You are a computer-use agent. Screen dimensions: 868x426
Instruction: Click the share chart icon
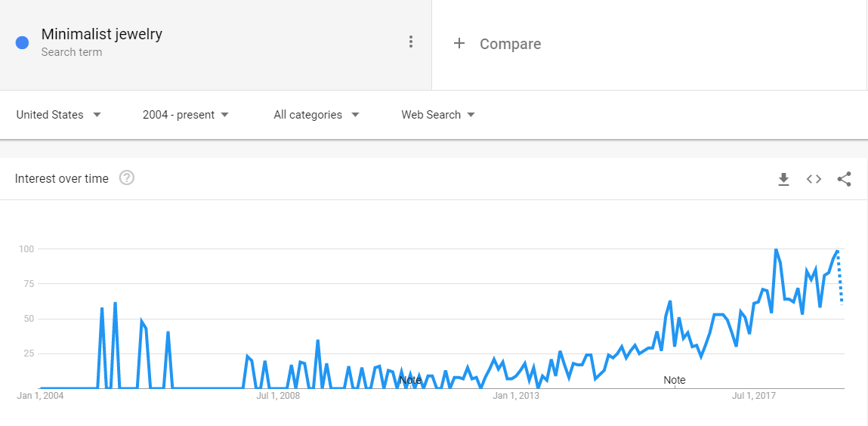[x=844, y=179]
